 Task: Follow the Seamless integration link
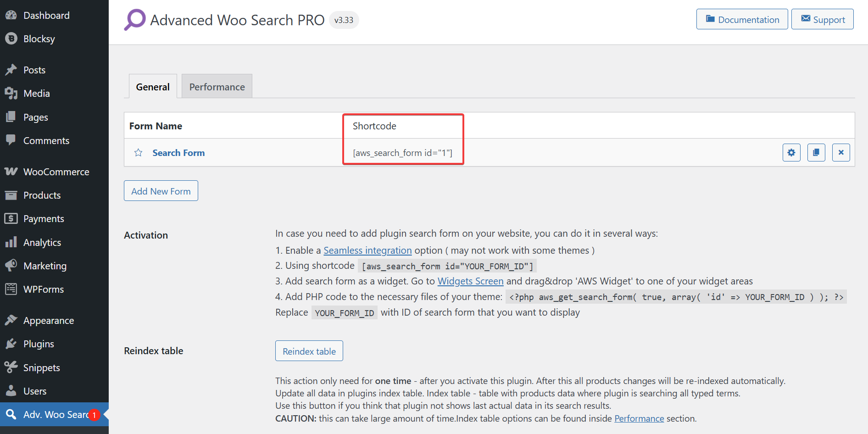click(x=367, y=250)
